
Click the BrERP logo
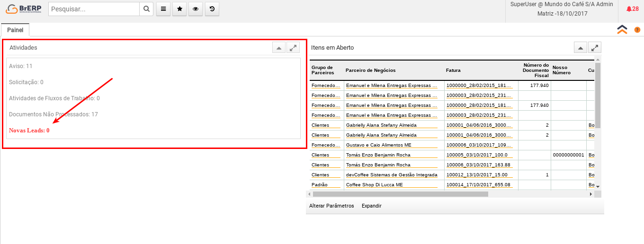pos(24,9)
